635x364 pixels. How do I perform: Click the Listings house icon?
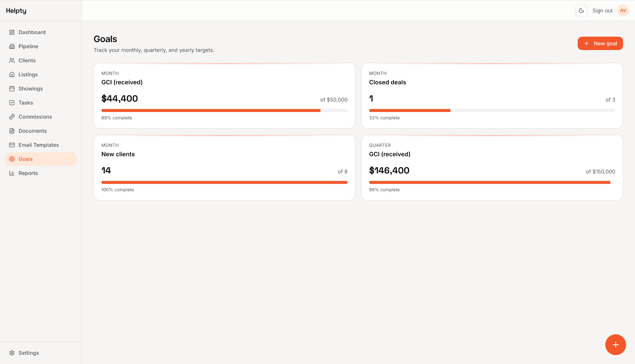click(x=12, y=75)
